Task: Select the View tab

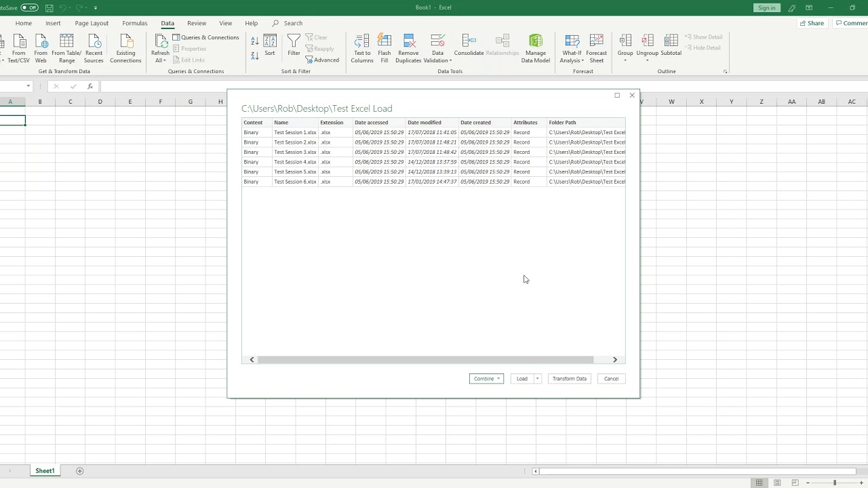Action: click(x=226, y=23)
